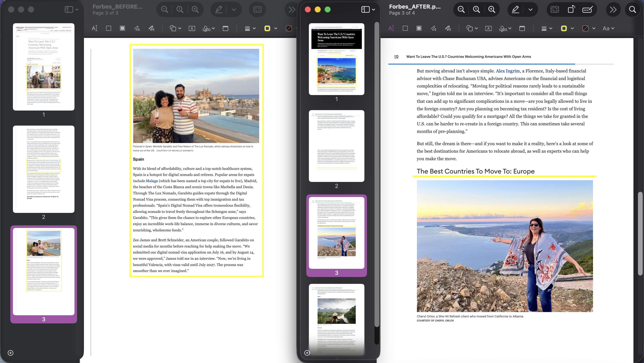Open search in Forbes_AFTER window
This screenshot has width=644, height=363.
coord(633,9)
